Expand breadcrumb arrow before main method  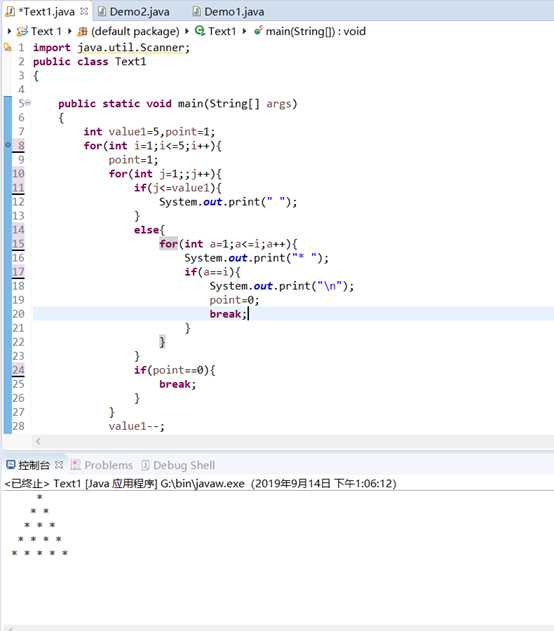(x=244, y=31)
